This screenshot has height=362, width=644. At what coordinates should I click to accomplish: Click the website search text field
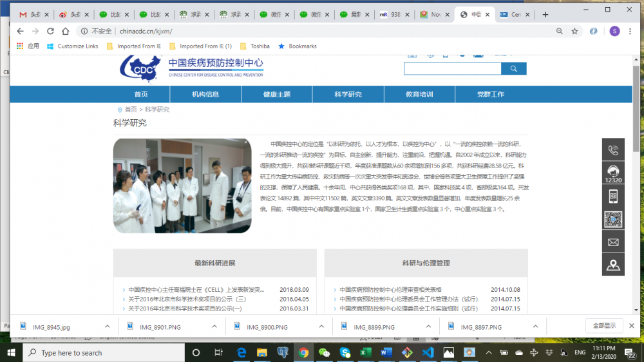pyautogui.click(x=452, y=69)
